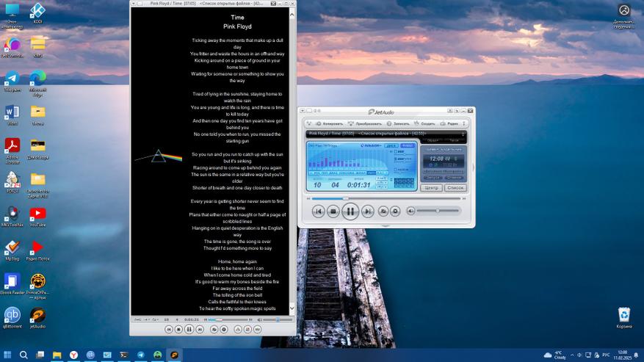This screenshot has width=644, height=362.
Task: Expand the side panel arrow on JetAudio's right edge
Action: [473, 167]
